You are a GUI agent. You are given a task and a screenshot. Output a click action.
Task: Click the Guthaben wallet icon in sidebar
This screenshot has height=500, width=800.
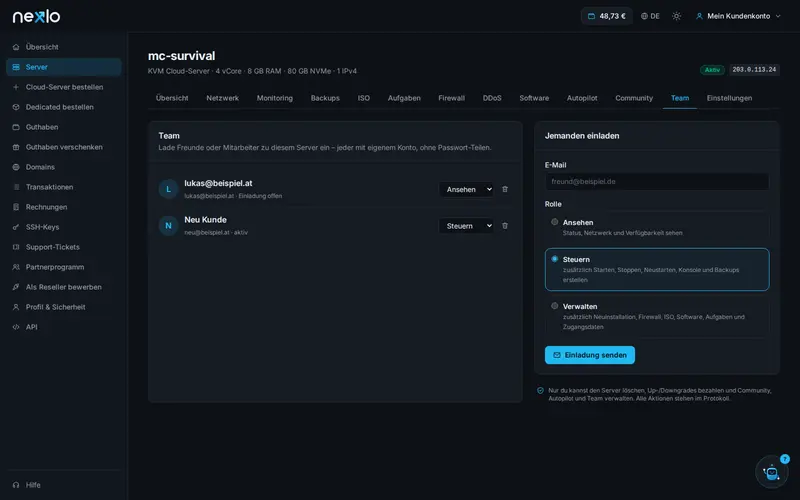pyautogui.click(x=16, y=127)
